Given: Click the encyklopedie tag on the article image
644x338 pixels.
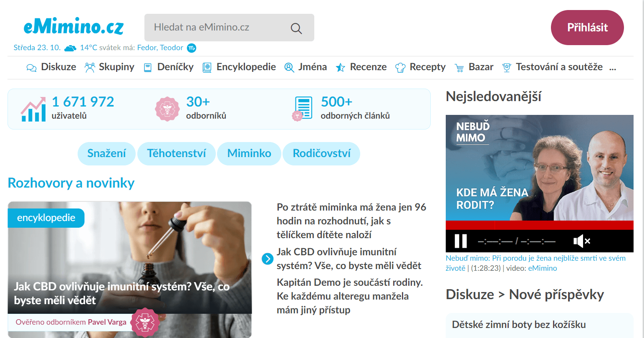Looking at the screenshot, I should 46,218.
